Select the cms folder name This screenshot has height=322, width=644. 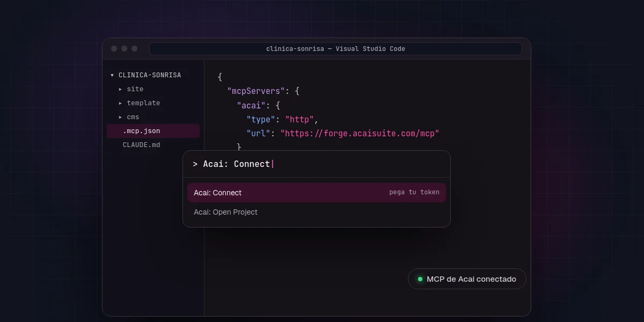(133, 117)
